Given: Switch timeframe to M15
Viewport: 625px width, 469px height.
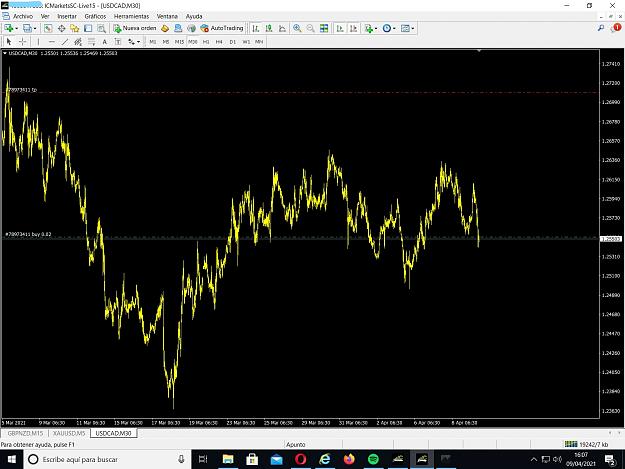Looking at the screenshot, I should [179, 41].
